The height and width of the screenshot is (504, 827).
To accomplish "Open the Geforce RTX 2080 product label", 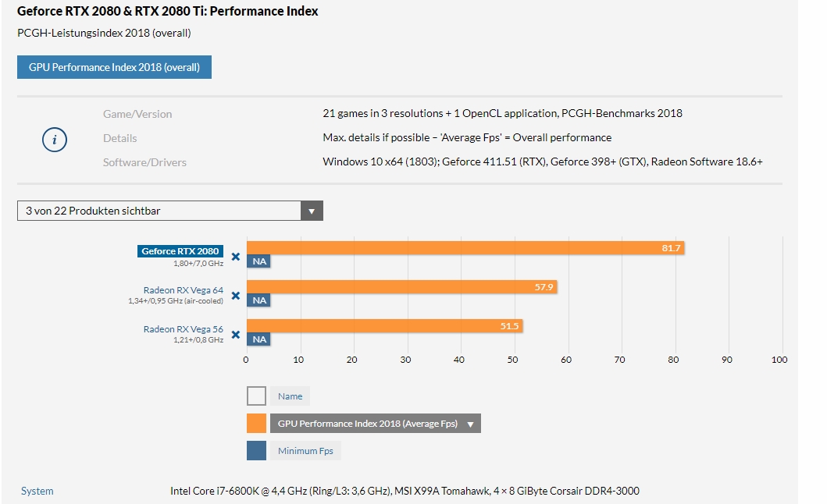I will pos(180,251).
